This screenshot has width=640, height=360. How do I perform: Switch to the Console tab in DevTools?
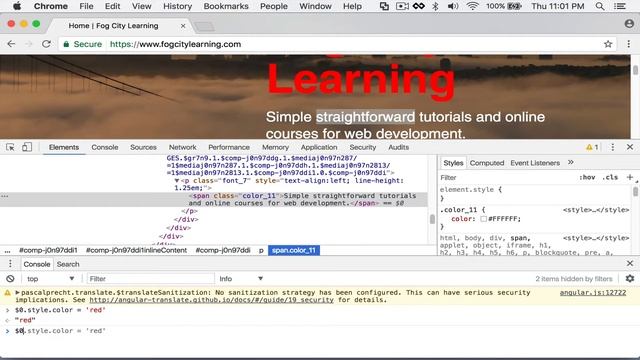tap(104, 147)
